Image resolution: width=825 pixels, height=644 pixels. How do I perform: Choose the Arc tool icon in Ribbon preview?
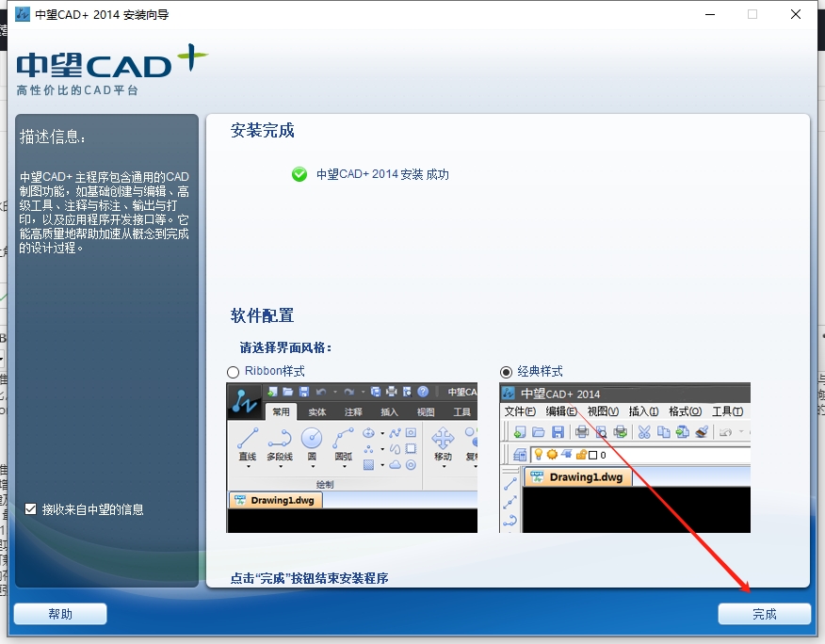coord(344,439)
